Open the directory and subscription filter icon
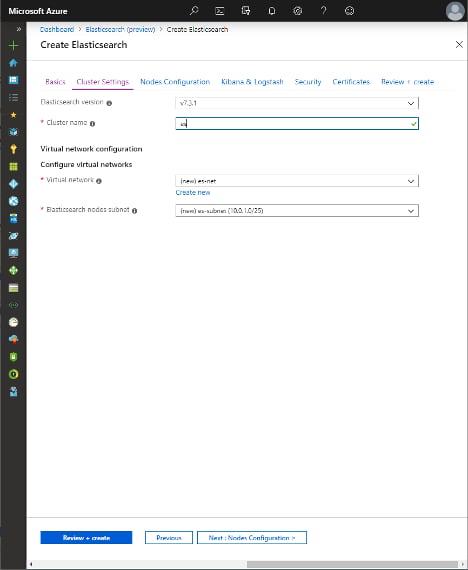Screen dimensions: 468x570 [246, 11]
